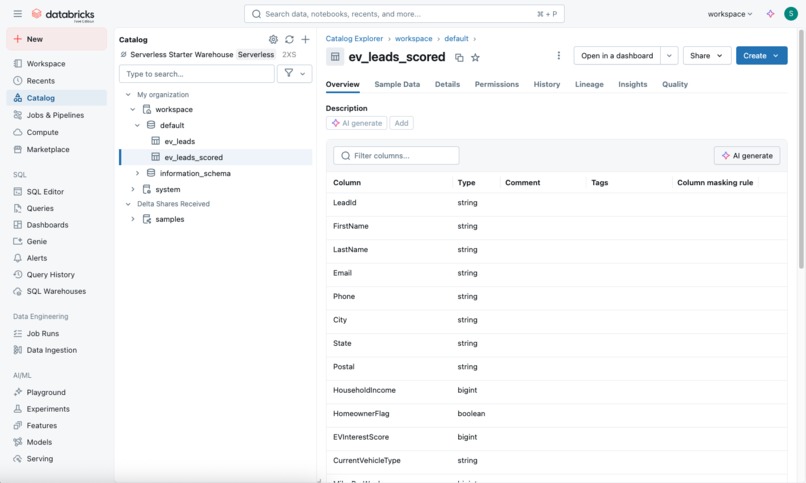The height and width of the screenshot is (483, 806).
Task: Open dropdown arrow beside Open in a dashboard
Action: pos(669,55)
